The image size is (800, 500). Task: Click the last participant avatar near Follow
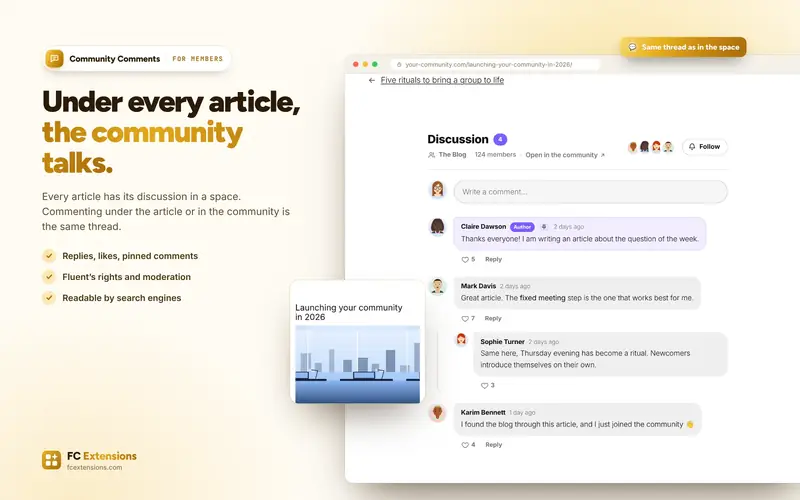(668, 147)
